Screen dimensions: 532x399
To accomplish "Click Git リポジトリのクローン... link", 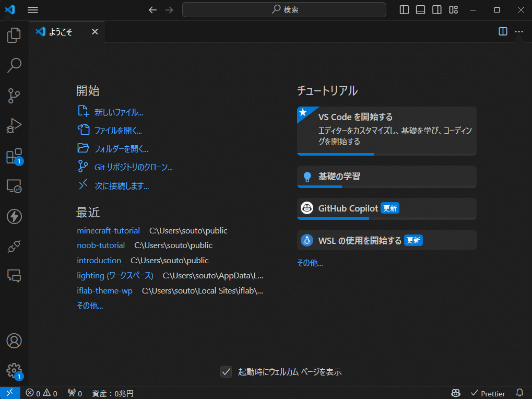I will click(x=133, y=167).
